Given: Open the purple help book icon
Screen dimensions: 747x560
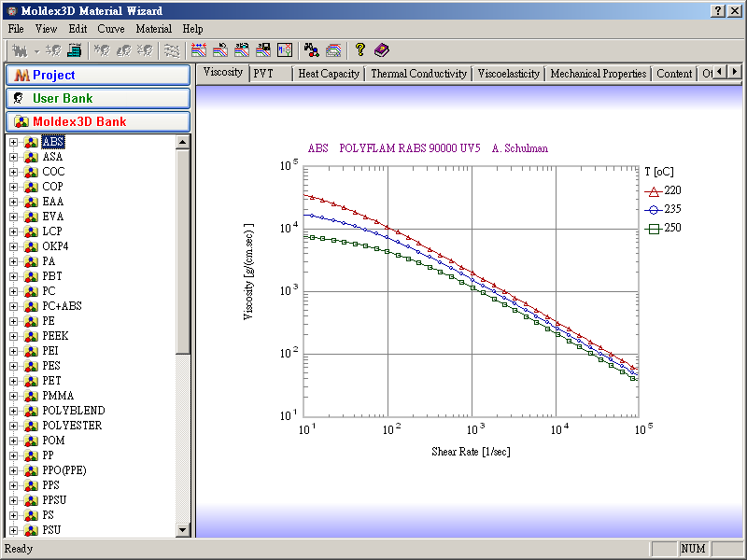Looking at the screenshot, I should 382,50.
